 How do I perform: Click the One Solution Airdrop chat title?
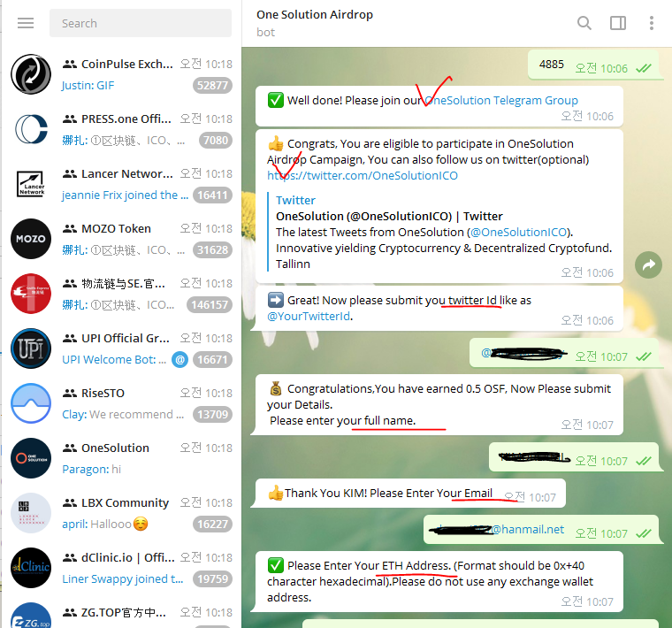[x=315, y=14]
